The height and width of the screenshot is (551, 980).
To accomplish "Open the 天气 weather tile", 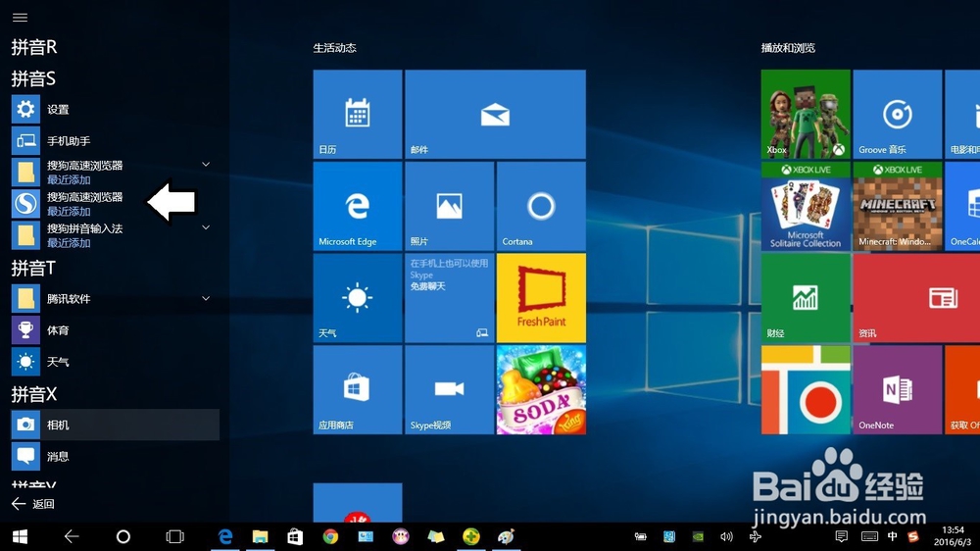I will [358, 298].
